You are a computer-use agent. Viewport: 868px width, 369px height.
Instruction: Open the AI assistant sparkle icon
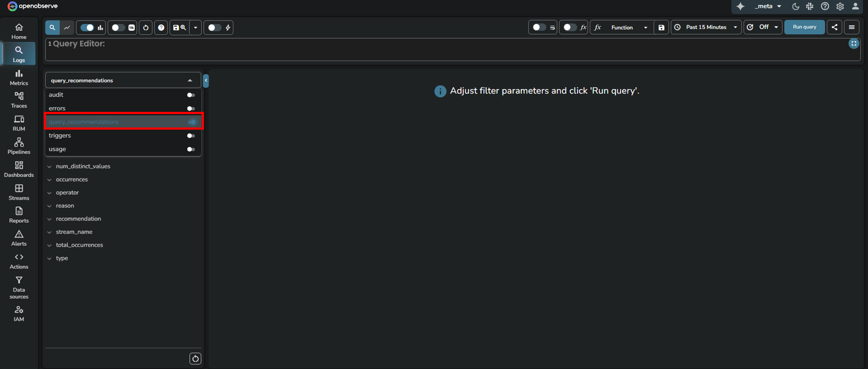740,6
